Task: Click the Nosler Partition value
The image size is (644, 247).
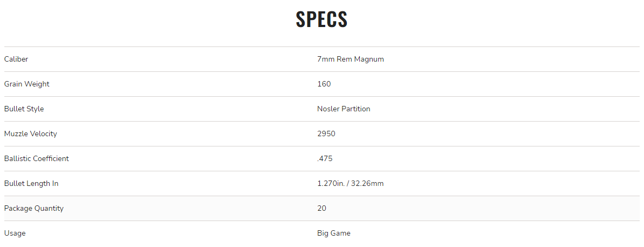Action: tap(344, 109)
